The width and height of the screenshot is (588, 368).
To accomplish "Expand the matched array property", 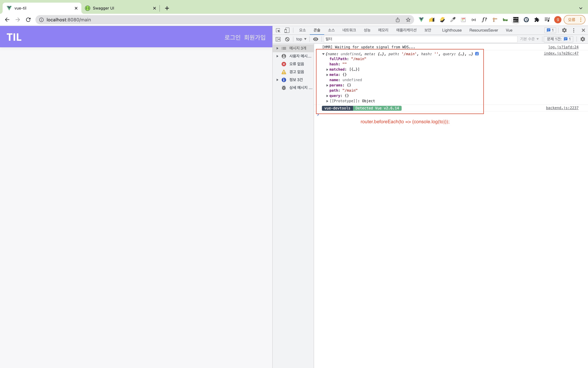I will (327, 70).
